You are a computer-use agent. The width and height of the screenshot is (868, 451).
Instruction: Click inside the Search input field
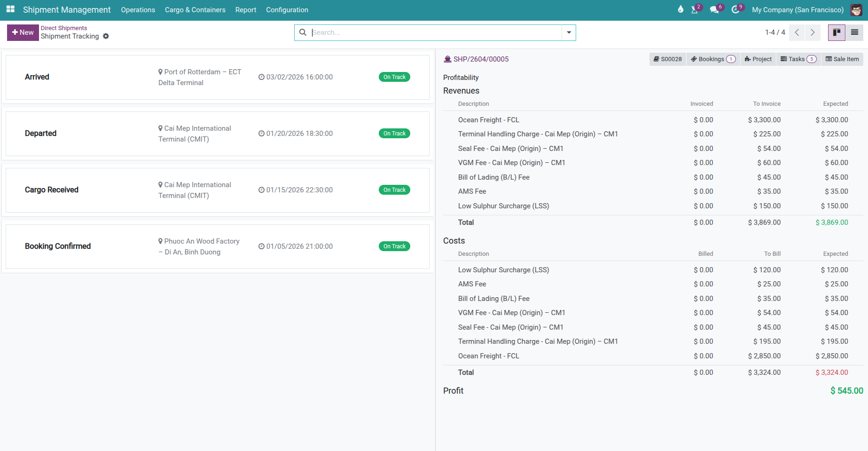(x=423, y=32)
